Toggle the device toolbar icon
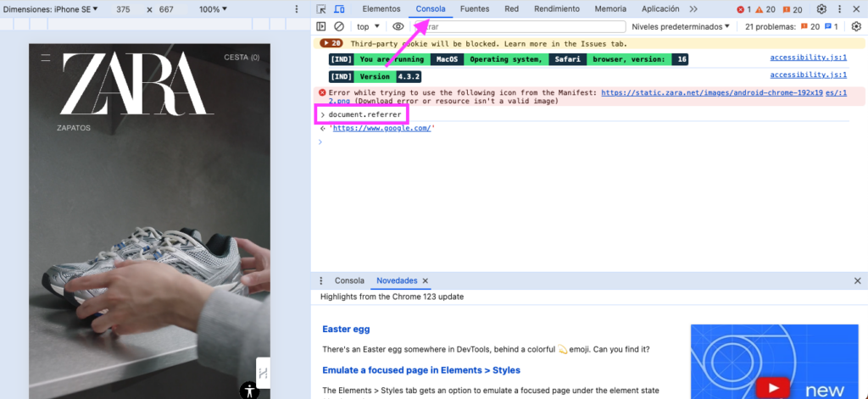The width and height of the screenshot is (868, 399). point(339,9)
